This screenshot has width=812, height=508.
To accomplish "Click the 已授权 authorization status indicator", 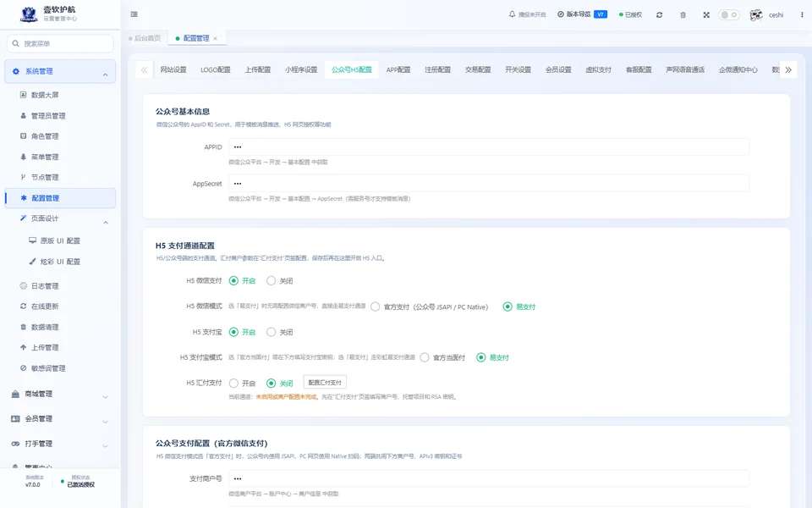I will click(x=630, y=14).
